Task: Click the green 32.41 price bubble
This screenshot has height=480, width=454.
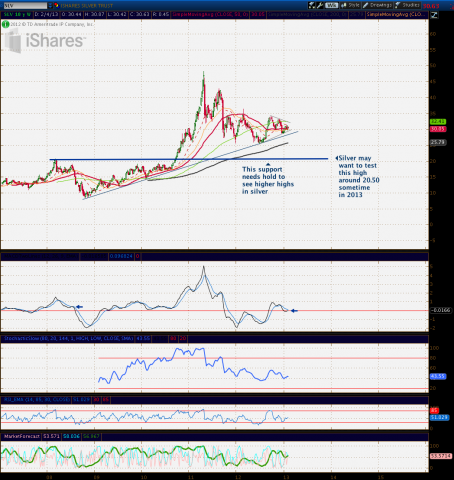Action: click(x=438, y=122)
